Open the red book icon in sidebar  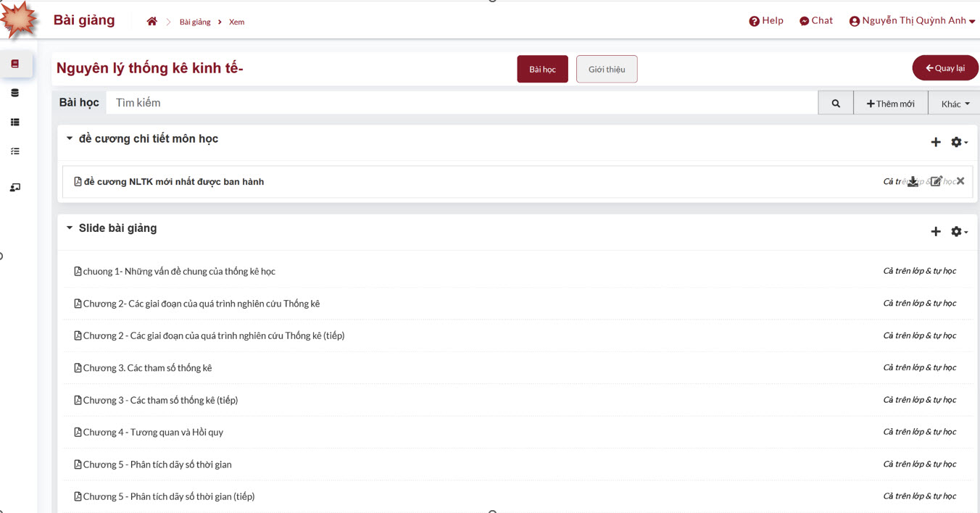point(15,64)
